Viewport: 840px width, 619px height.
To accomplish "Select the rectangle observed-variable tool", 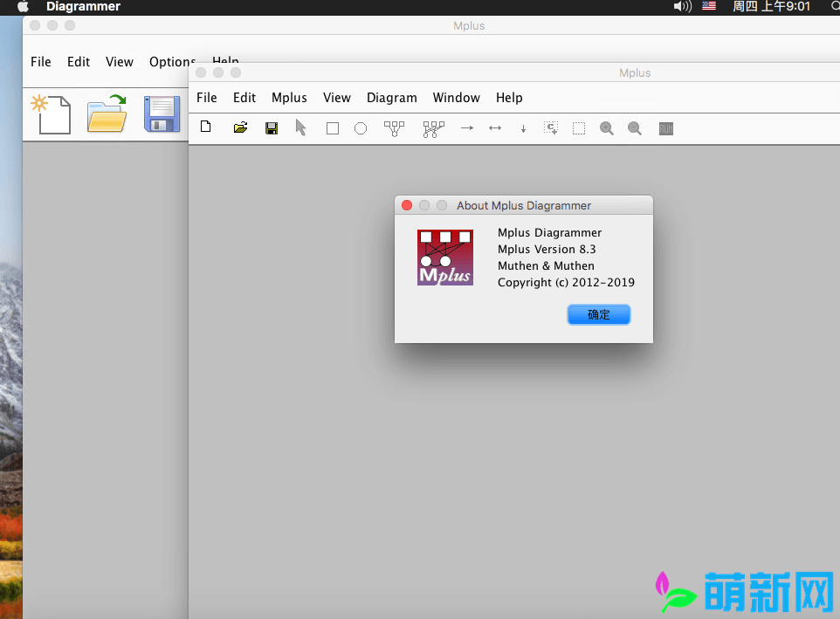I will 333,128.
